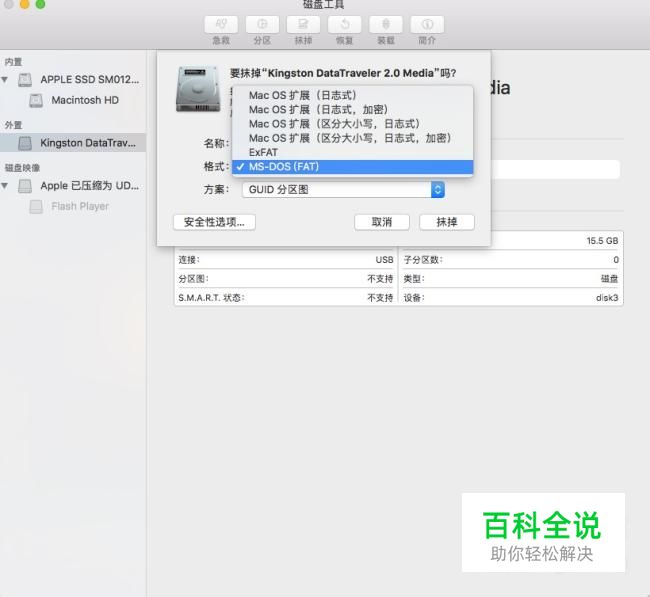
Task: Choose Mac OS 扩展（日志式） format option
Action: (352, 95)
